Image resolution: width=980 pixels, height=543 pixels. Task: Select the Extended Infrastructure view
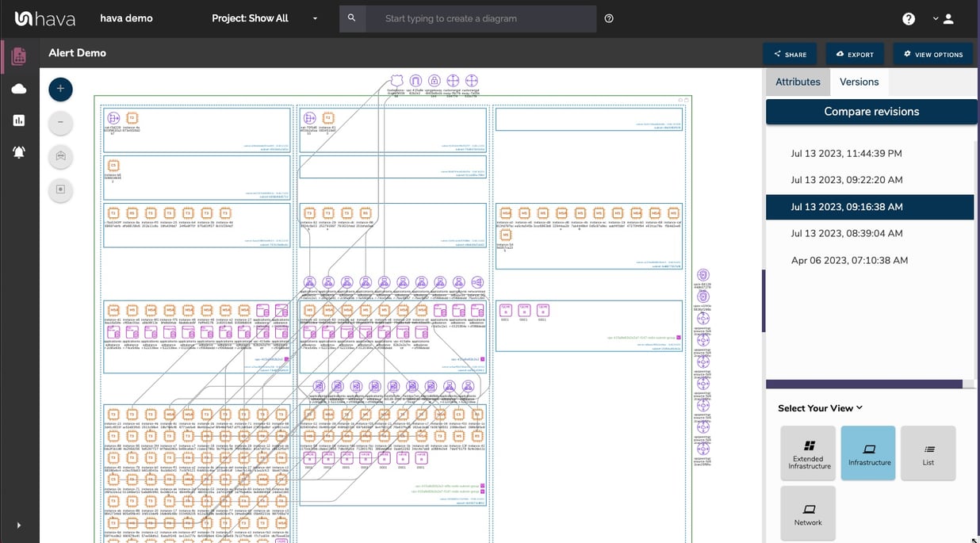(x=808, y=453)
